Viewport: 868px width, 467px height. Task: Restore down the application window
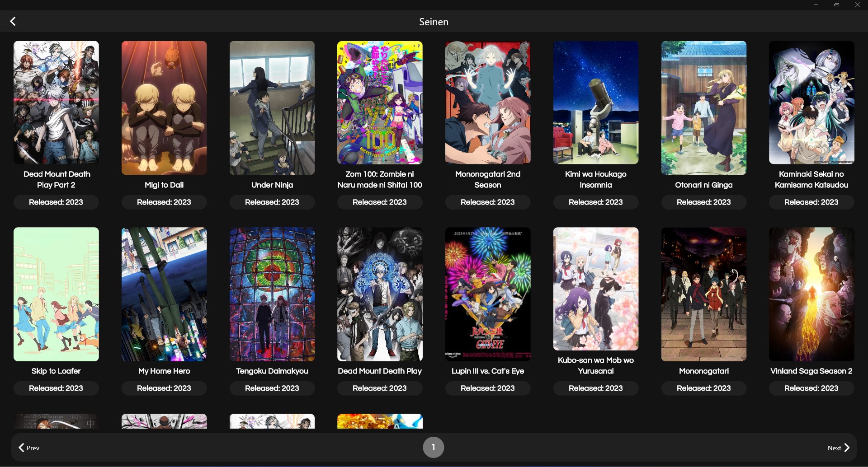pos(836,5)
